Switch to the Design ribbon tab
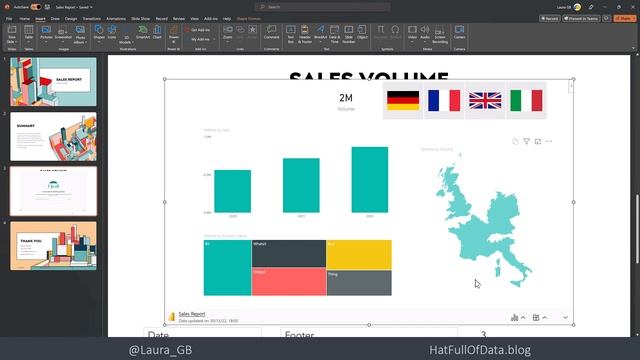Image resolution: width=640 pixels, height=360 pixels. tap(71, 19)
